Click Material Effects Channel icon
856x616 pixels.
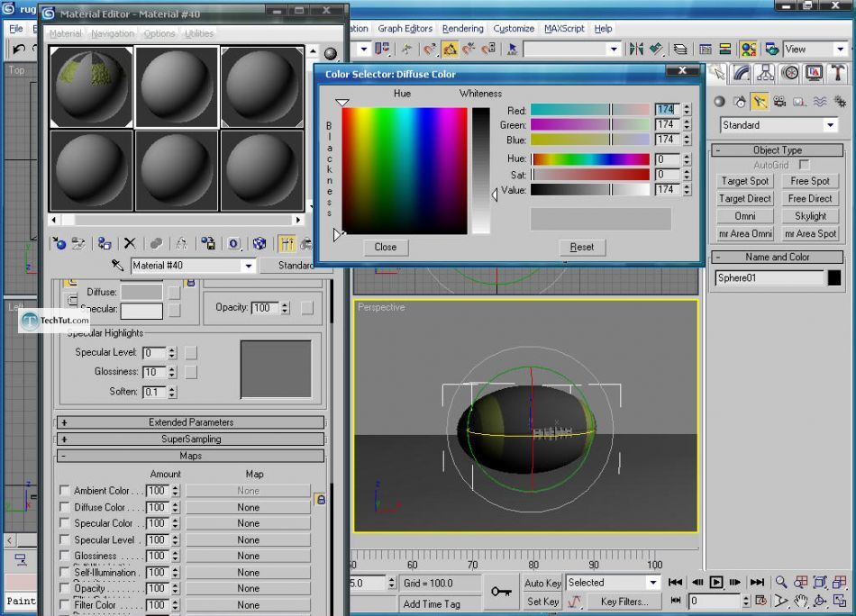[x=234, y=243]
